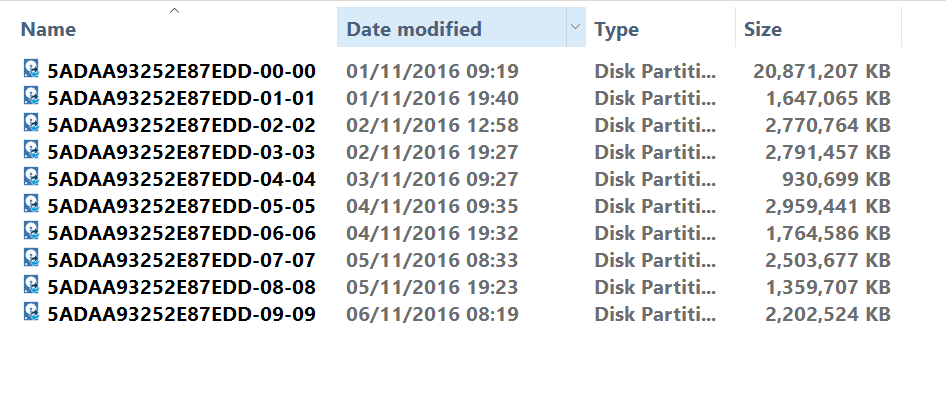Click the partition icon beside 5ADAA93252E87EDD-04-04
This screenshot has height=407, width=946.
(32, 176)
